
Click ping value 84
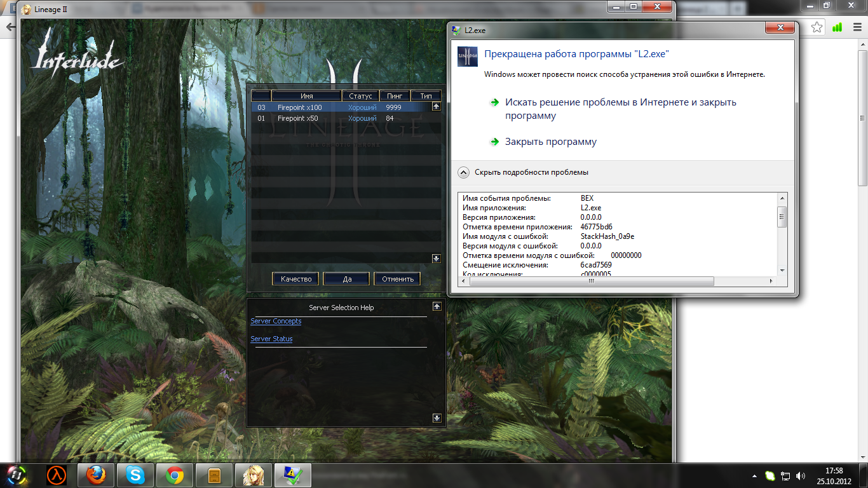point(390,118)
